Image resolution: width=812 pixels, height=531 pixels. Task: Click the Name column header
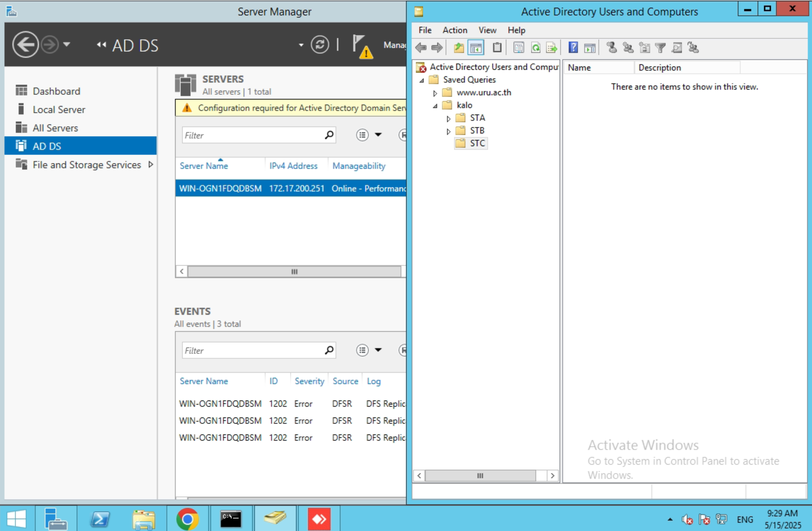coord(598,68)
